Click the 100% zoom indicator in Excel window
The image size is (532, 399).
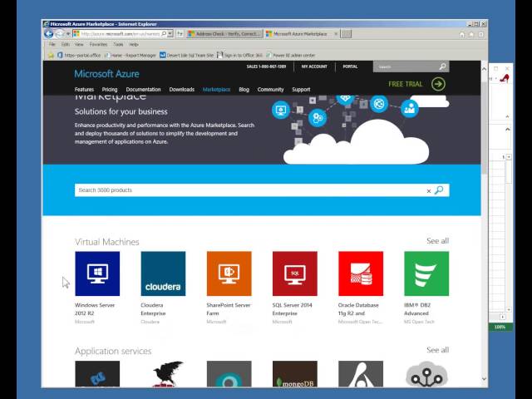click(x=500, y=327)
